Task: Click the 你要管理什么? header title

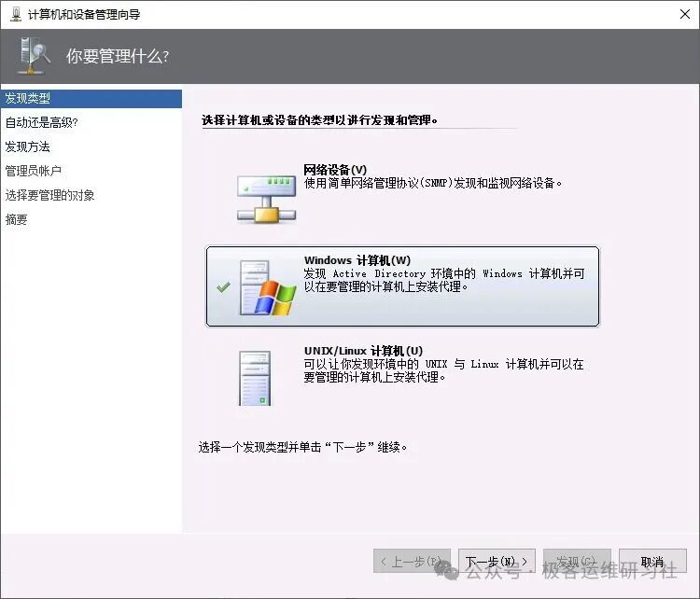Action: pos(118,56)
